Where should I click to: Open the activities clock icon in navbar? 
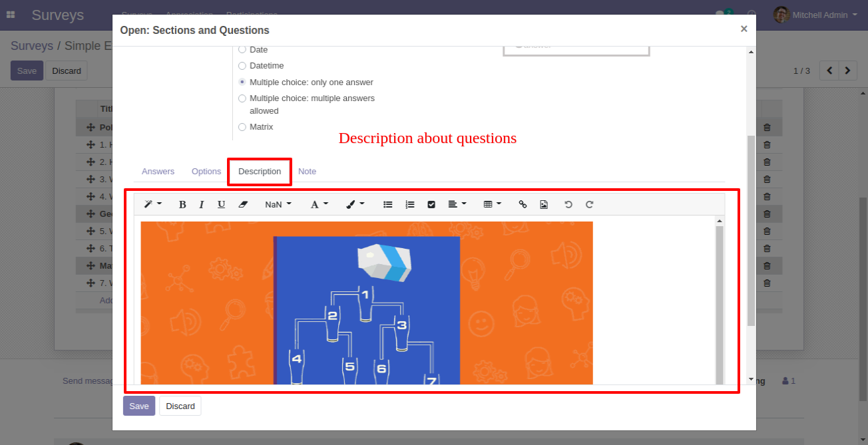point(752,14)
